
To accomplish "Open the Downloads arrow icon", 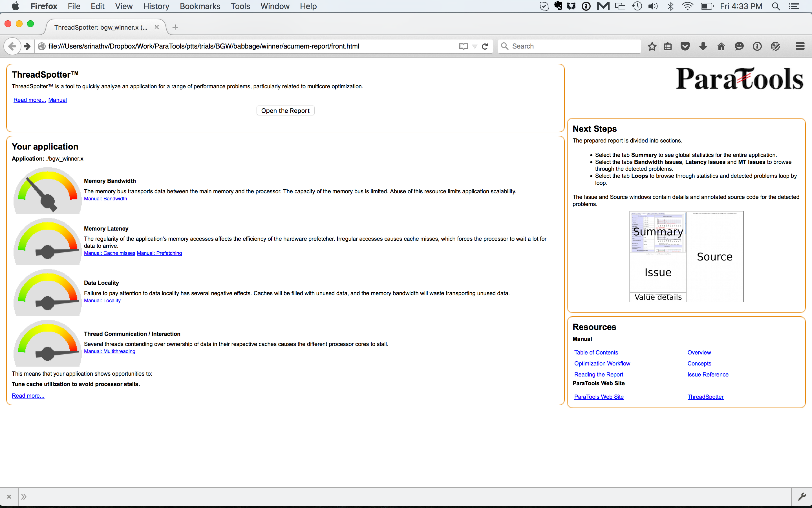I will click(x=703, y=46).
